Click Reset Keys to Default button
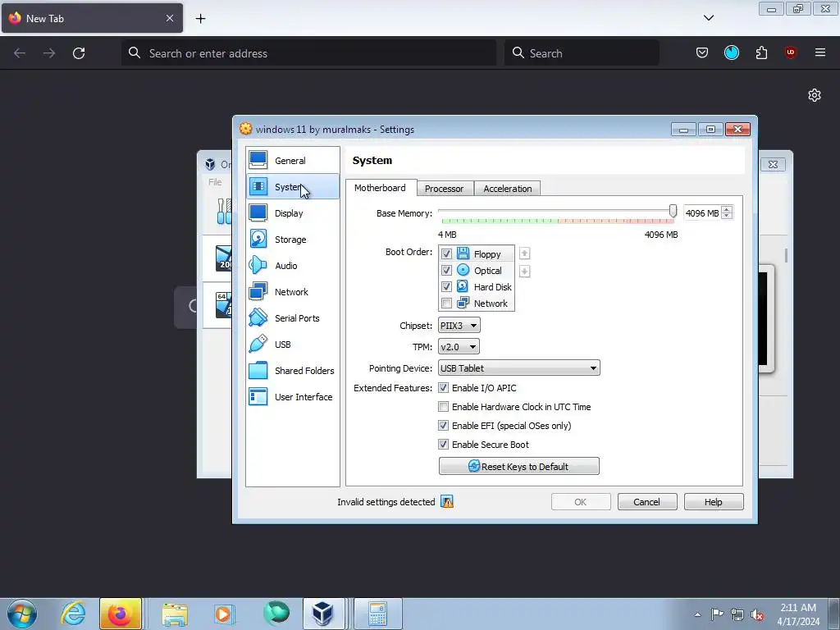The width and height of the screenshot is (840, 630). point(519,466)
